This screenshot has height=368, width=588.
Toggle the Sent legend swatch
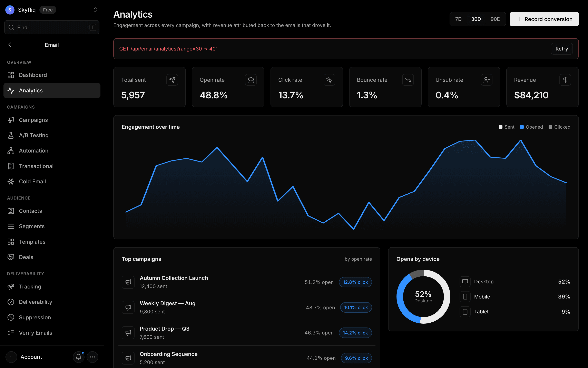(x=500, y=127)
